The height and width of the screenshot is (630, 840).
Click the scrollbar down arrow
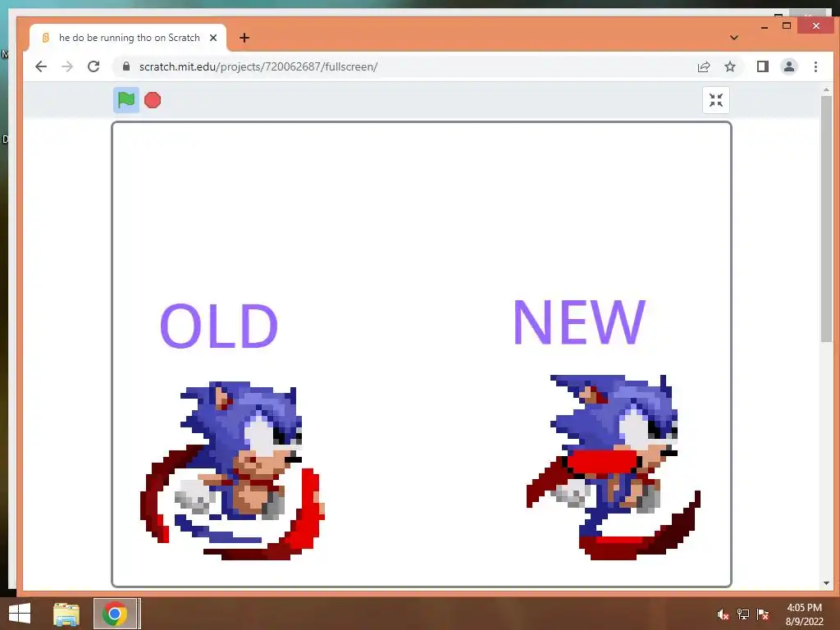826,583
